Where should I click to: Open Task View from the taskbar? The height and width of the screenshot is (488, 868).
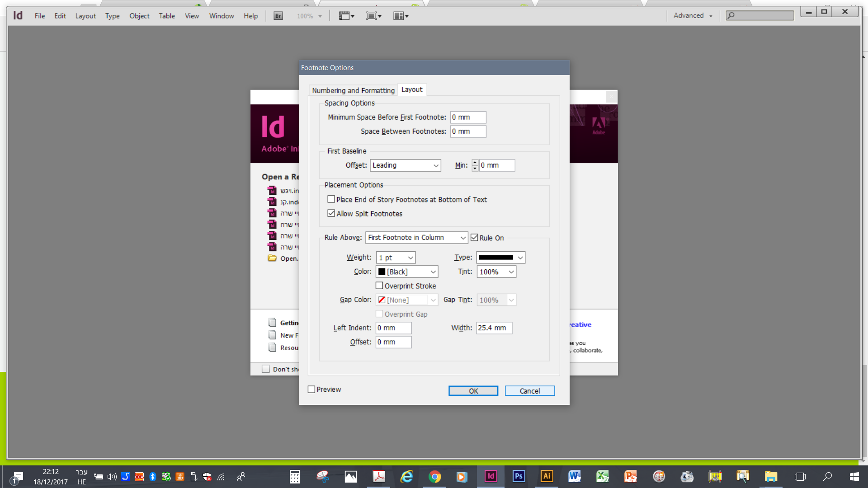800,476
